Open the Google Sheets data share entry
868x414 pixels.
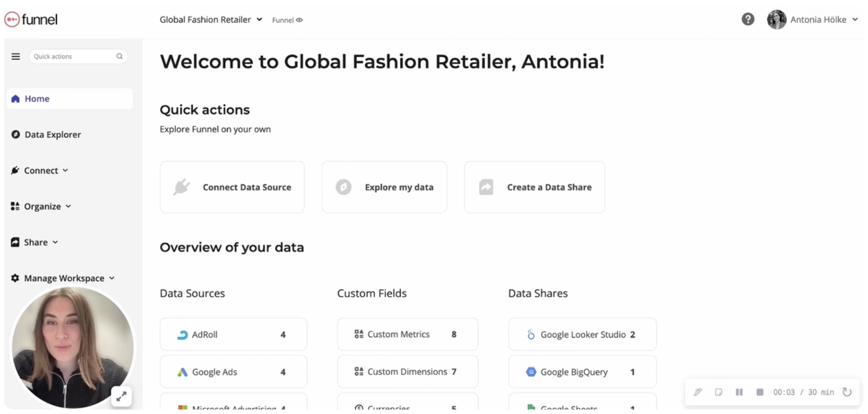pos(582,402)
